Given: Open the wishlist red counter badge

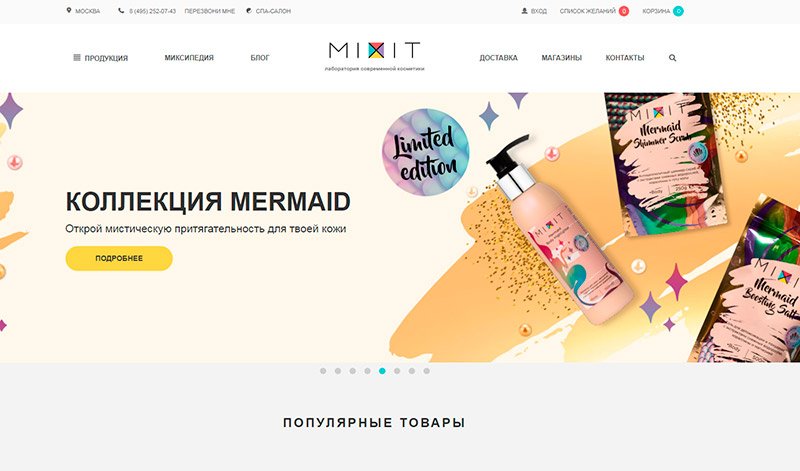Looking at the screenshot, I should coord(623,11).
